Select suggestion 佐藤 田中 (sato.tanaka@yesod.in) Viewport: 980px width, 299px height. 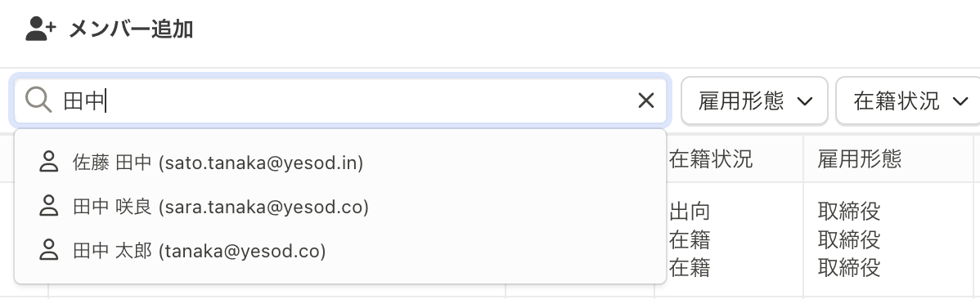coord(340,162)
